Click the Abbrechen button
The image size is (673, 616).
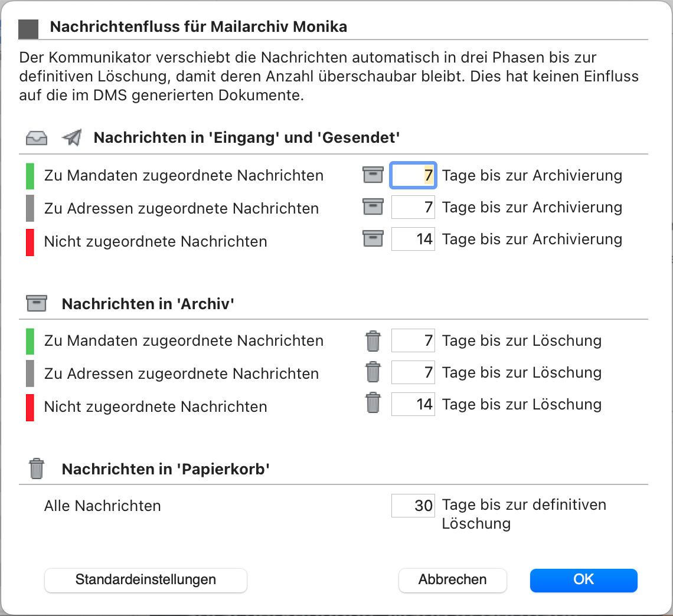(452, 581)
